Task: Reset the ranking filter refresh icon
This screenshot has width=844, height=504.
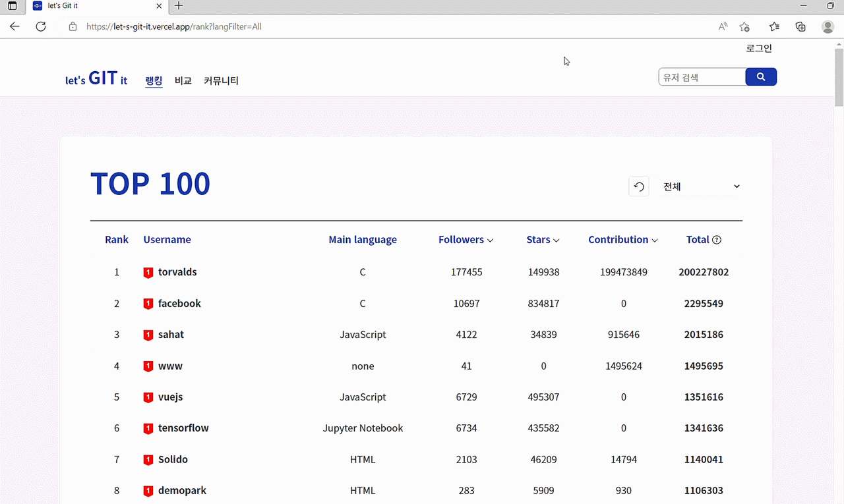Action: (639, 187)
